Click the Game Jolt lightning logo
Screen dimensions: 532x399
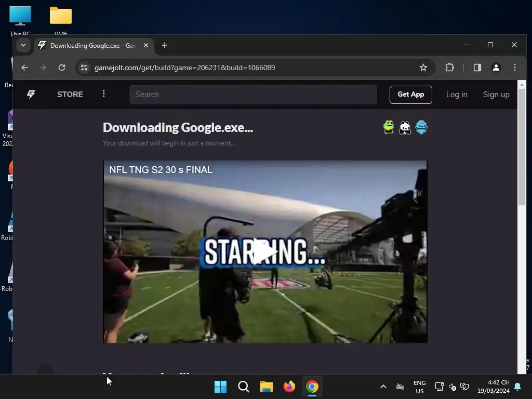31,95
